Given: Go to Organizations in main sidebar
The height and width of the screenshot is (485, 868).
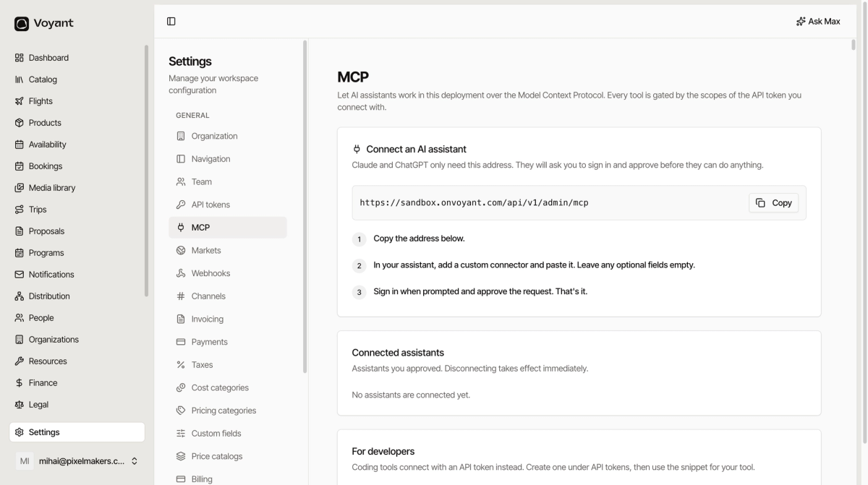Looking at the screenshot, I should pos(77,340).
